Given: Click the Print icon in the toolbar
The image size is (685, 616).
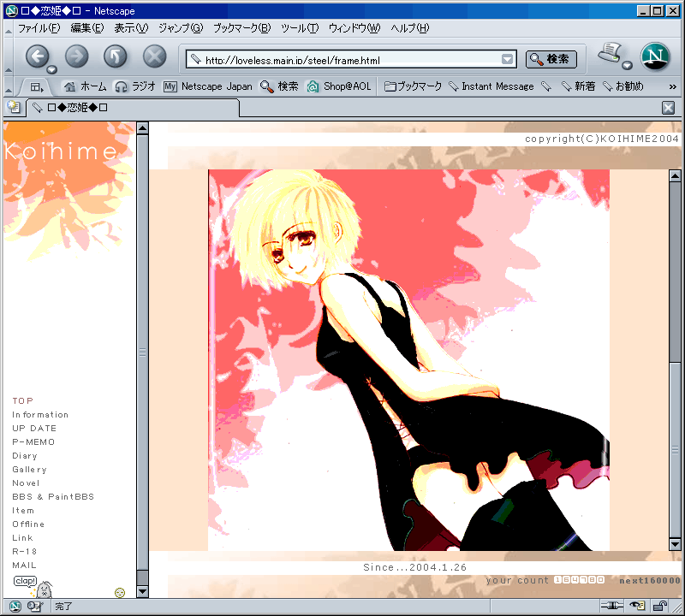Looking at the screenshot, I should point(611,53).
